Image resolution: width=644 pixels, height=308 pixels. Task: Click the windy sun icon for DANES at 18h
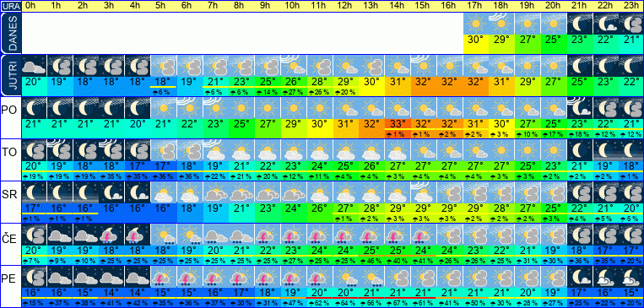[502, 24]
